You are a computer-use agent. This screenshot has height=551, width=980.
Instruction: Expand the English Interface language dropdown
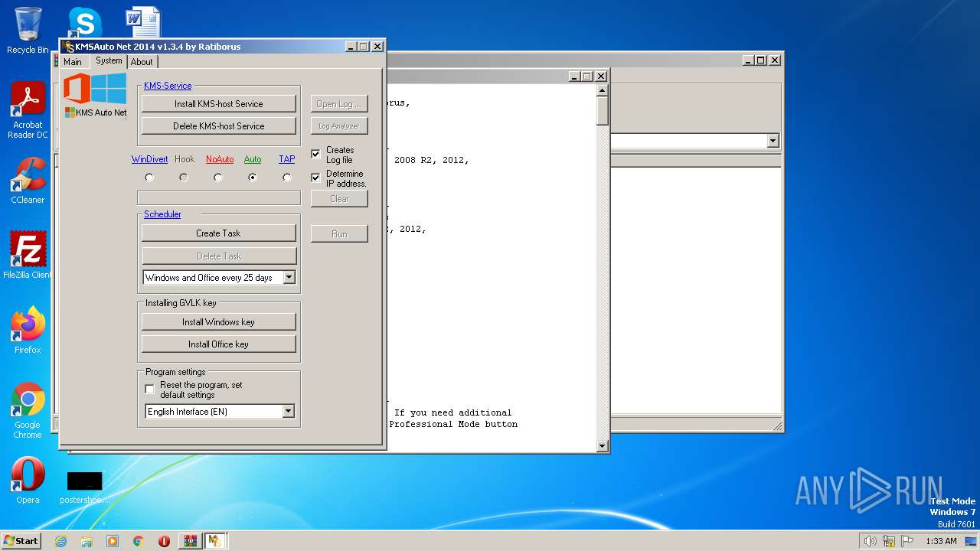[x=288, y=412]
